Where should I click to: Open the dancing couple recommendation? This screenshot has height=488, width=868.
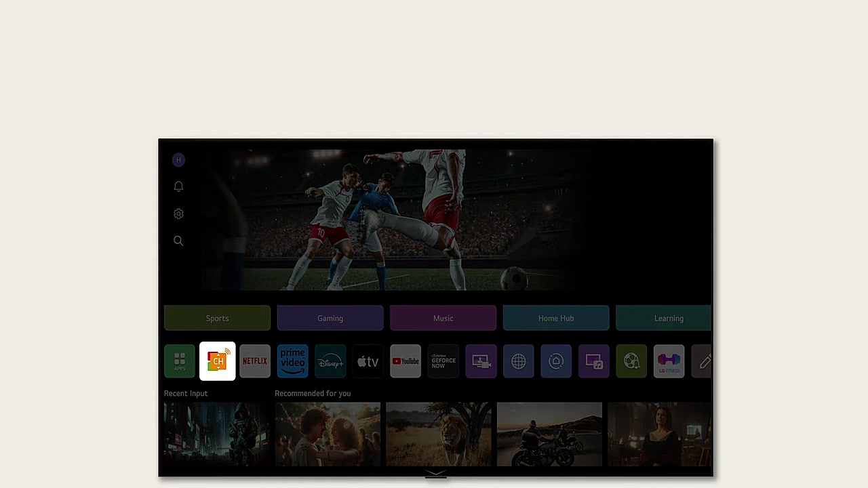point(328,434)
